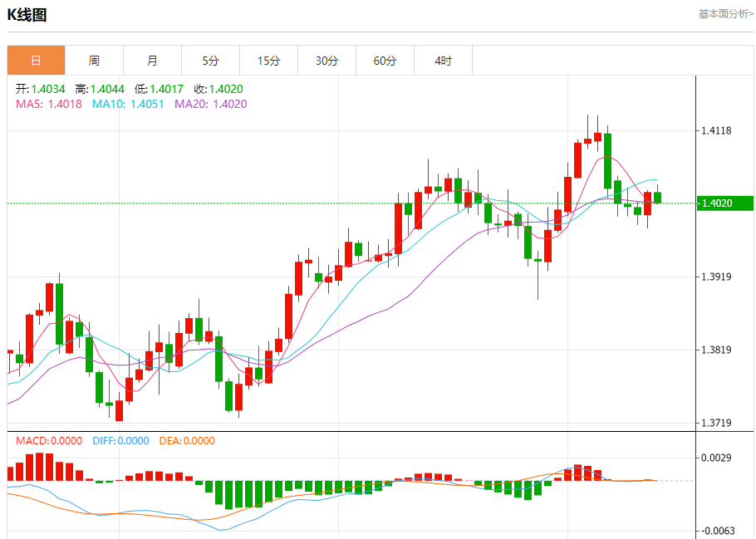Click the MA10: 1.4051 indicator label
This screenshot has width=756, height=539.
[128, 104]
